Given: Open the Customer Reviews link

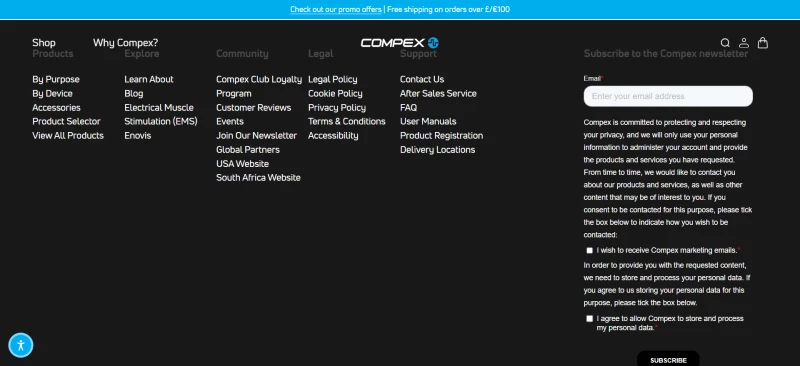Looking at the screenshot, I should click(254, 108).
